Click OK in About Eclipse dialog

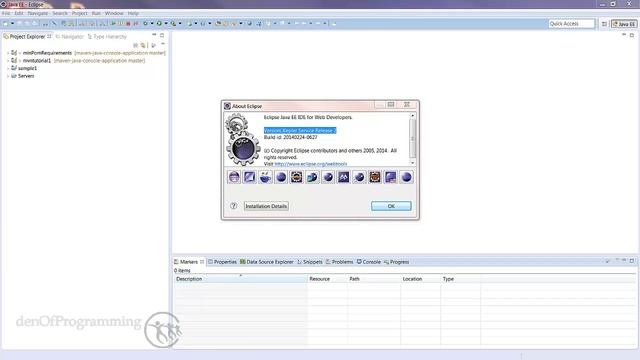click(391, 206)
